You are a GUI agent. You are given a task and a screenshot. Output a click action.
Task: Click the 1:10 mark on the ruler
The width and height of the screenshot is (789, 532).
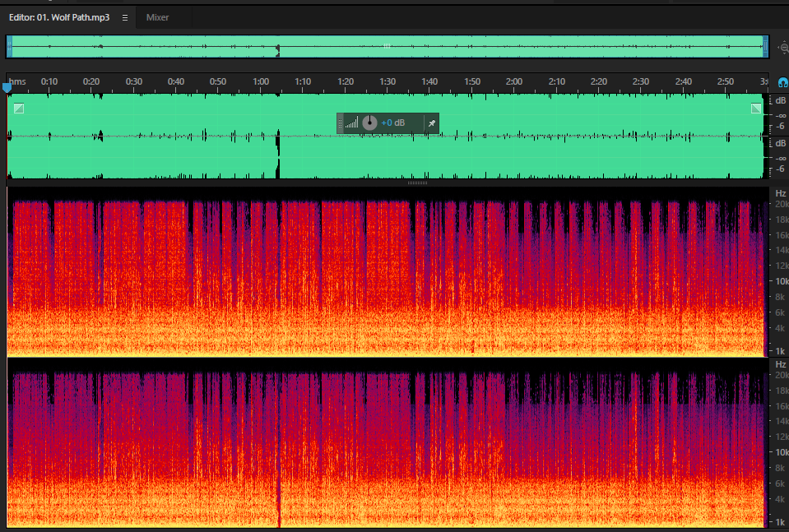(303, 81)
